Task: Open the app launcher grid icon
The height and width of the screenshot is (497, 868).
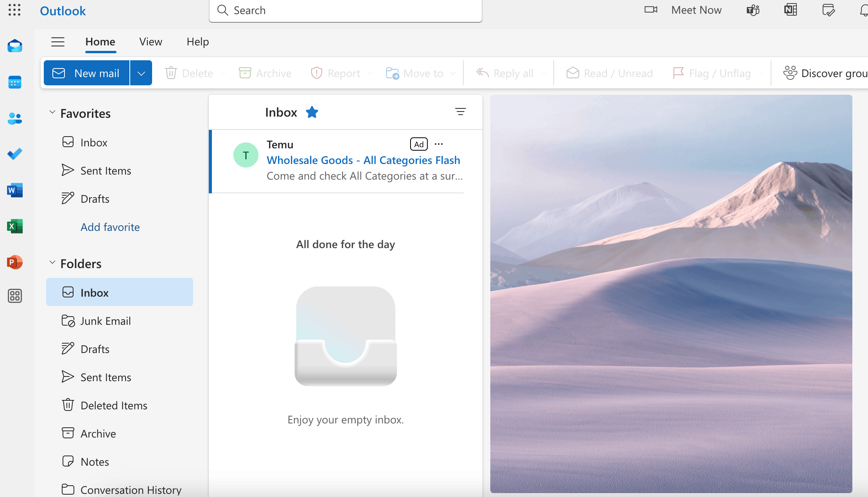Action: pyautogui.click(x=14, y=10)
